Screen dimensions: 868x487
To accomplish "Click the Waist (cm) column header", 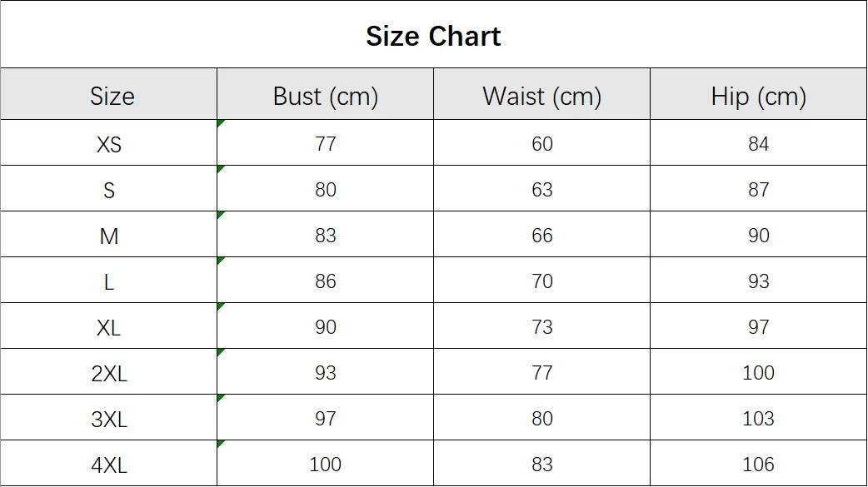I will click(542, 94).
